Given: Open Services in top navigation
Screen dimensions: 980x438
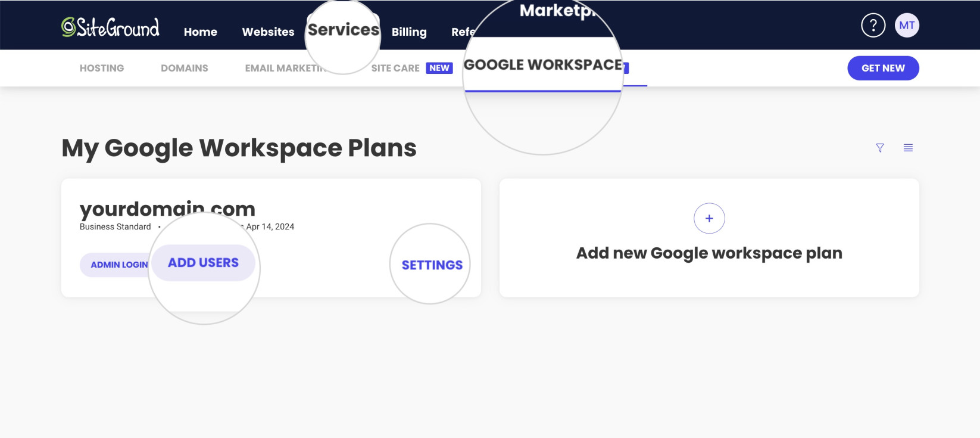Looking at the screenshot, I should click(344, 30).
